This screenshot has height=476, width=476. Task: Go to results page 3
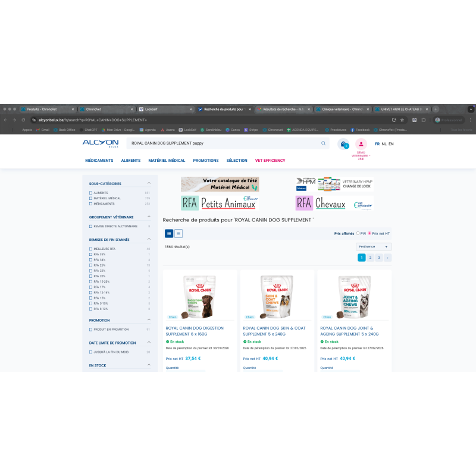[x=379, y=258]
